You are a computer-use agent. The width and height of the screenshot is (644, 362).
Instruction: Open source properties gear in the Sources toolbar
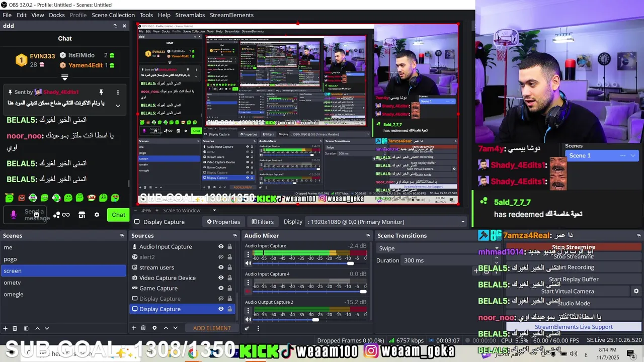[x=154, y=328]
